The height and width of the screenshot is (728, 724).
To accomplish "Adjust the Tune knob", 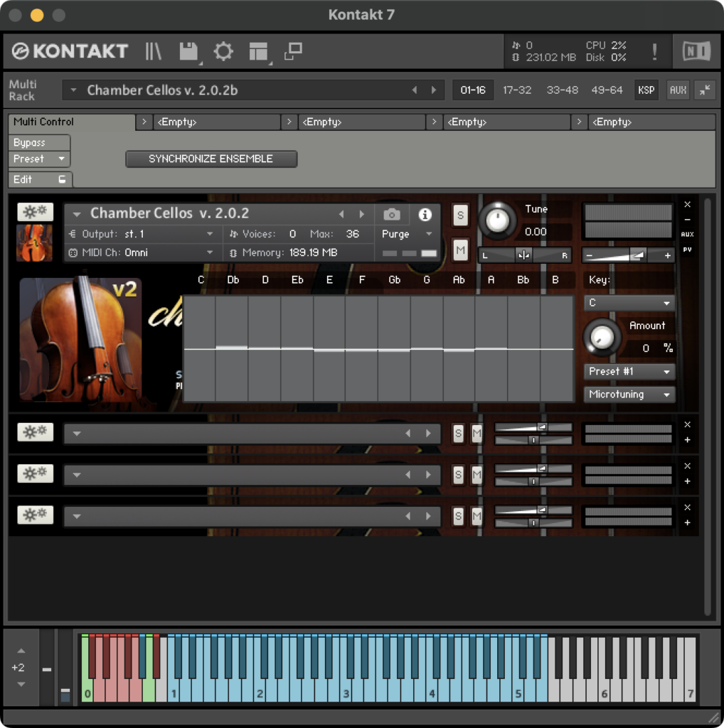I will pyautogui.click(x=497, y=221).
